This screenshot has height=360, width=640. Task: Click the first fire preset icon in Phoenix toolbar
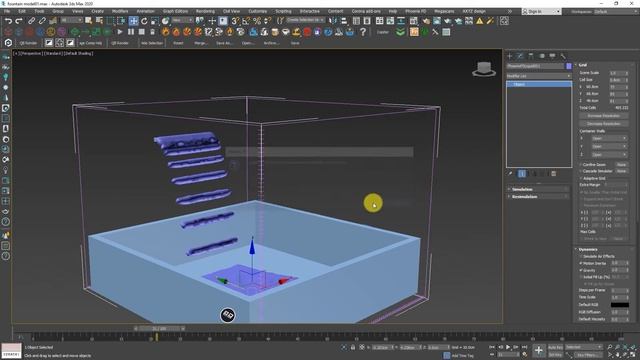click(x=165, y=32)
